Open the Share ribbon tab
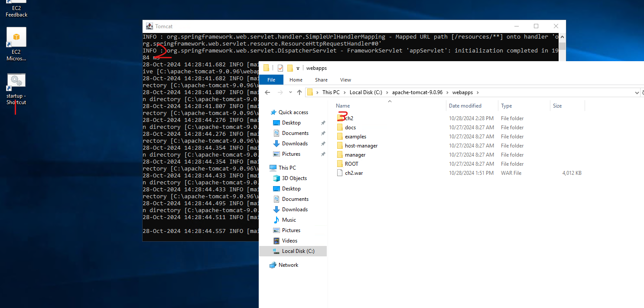 [x=321, y=80]
